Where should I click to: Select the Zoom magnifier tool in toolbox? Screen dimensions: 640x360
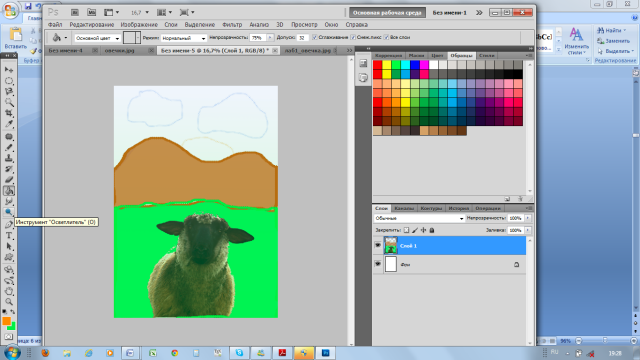[x=9, y=302]
